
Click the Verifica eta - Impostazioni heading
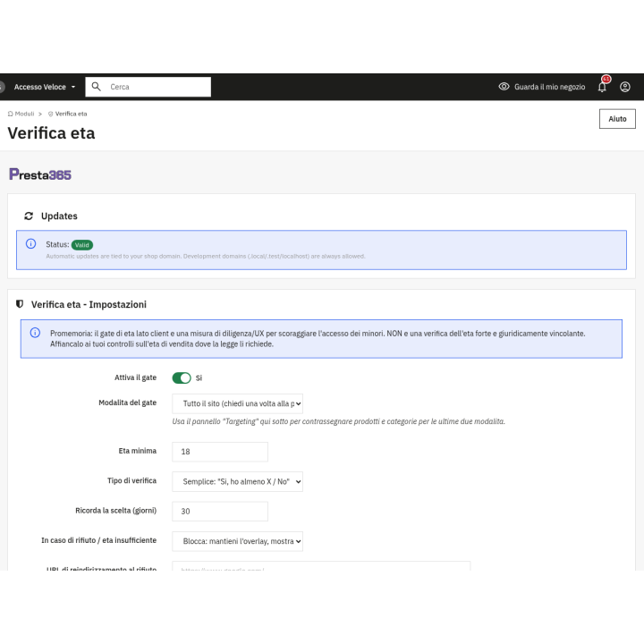point(89,304)
